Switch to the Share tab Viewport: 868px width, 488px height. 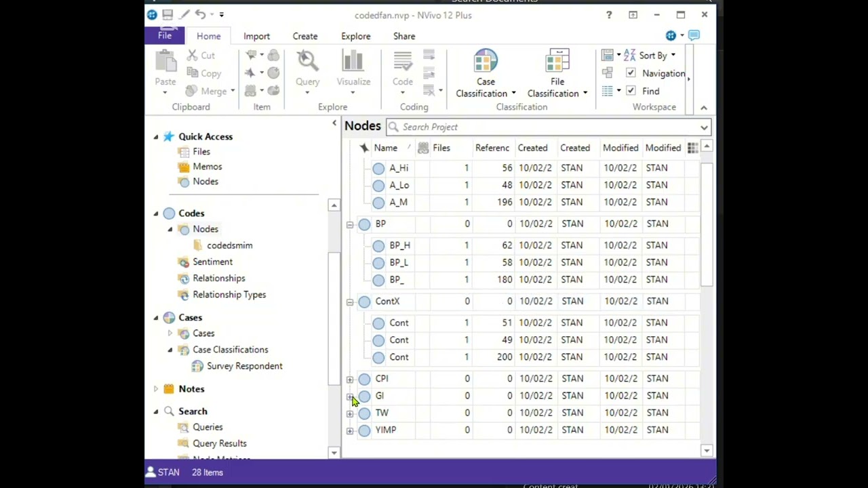point(404,37)
